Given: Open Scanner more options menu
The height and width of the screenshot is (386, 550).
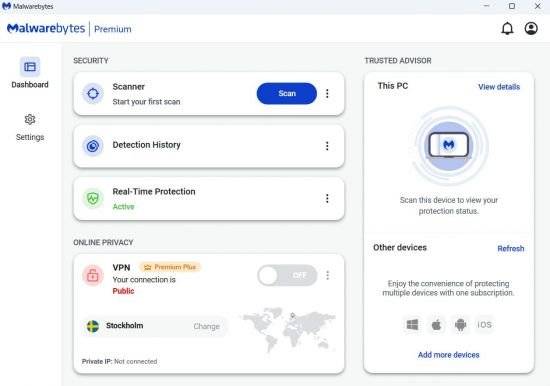Looking at the screenshot, I should tap(327, 94).
